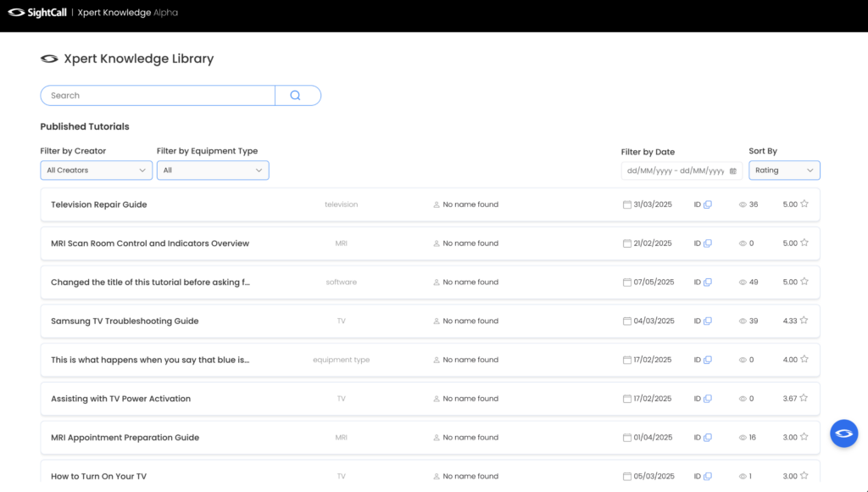868x492 pixels.
Task: Click the eye views icon showing 39
Action: point(743,321)
